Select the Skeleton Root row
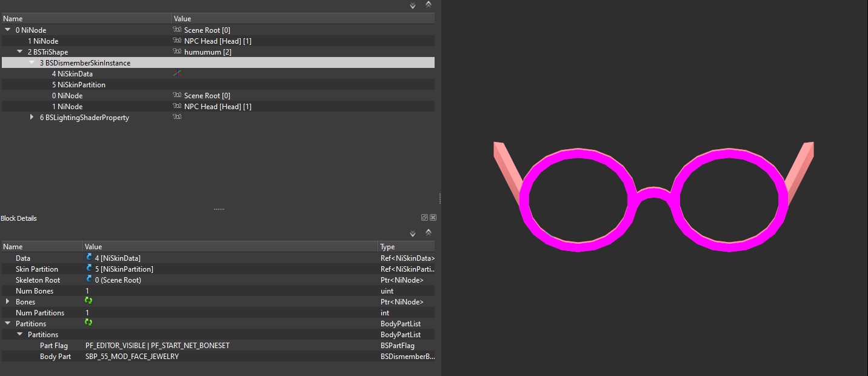868x376 pixels. (x=218, y=280)
